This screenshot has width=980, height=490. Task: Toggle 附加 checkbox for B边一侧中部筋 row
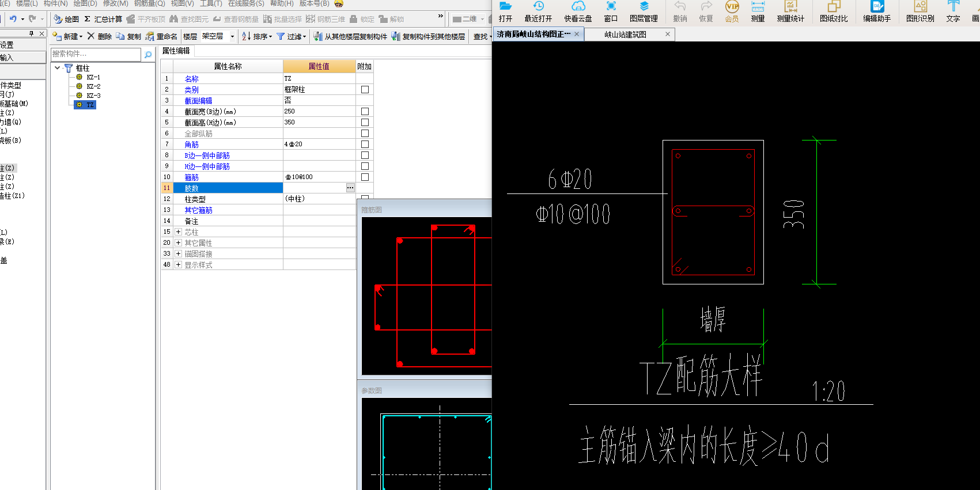coord(365,155)
